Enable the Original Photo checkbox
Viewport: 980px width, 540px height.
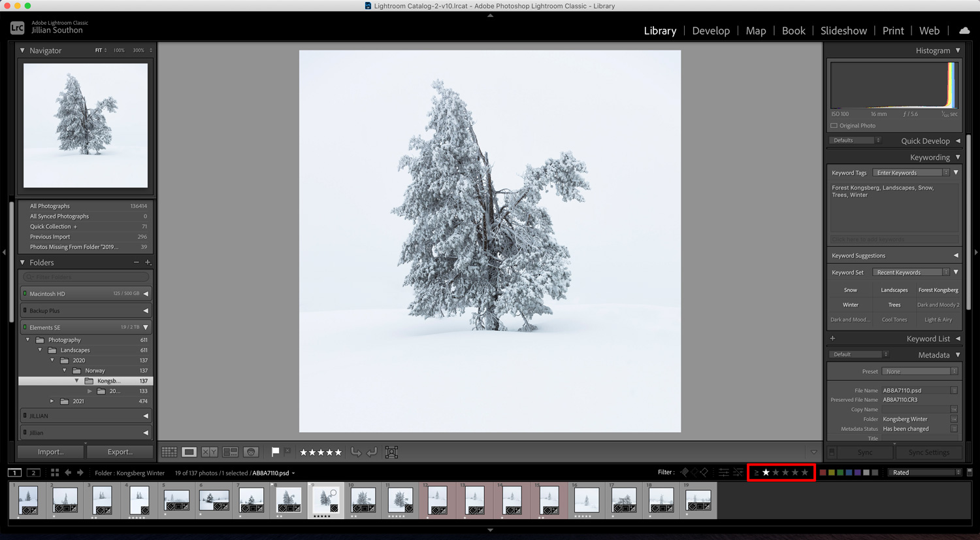click(x=834, y=126)
